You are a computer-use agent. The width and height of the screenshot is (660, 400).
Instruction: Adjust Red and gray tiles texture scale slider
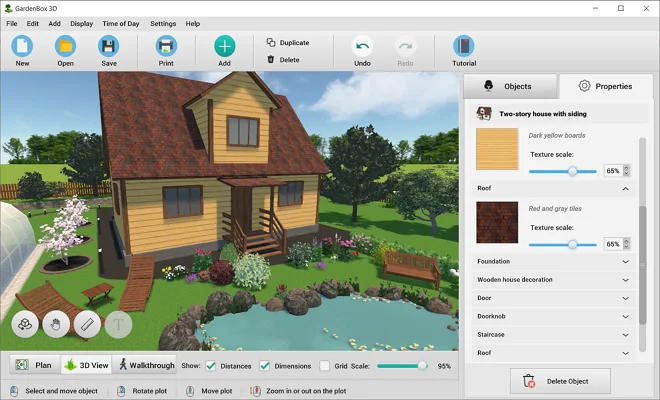562,244
